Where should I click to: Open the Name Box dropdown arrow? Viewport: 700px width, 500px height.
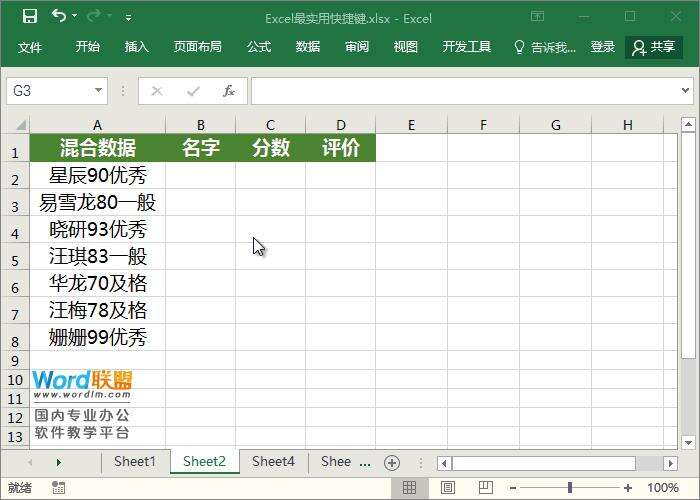point(98,91)
